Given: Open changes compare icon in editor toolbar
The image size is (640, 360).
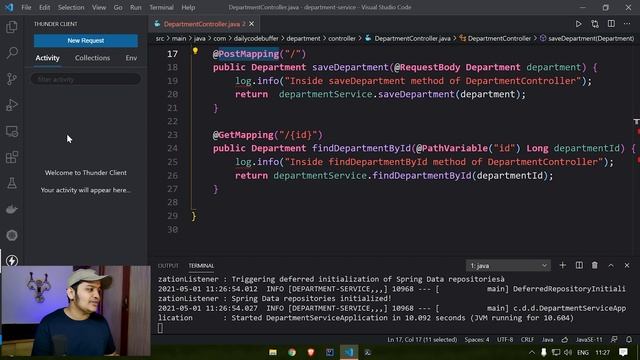Looking at the screenshot, I should click(595, 24).
